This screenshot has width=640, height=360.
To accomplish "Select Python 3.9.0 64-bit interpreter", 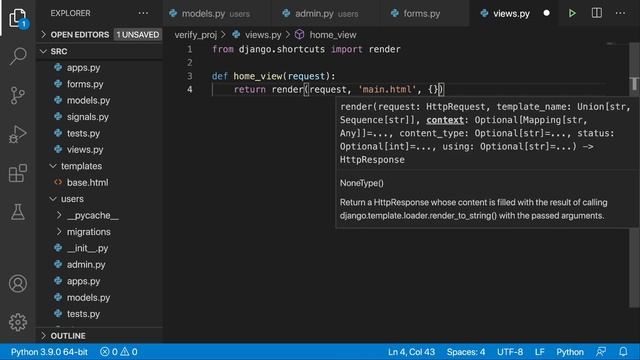I will (x=49, y=352).
